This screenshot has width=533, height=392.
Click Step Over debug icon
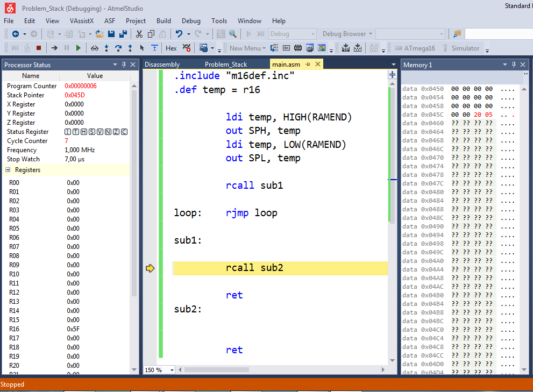pyautogui.click(x=118, y=48)
